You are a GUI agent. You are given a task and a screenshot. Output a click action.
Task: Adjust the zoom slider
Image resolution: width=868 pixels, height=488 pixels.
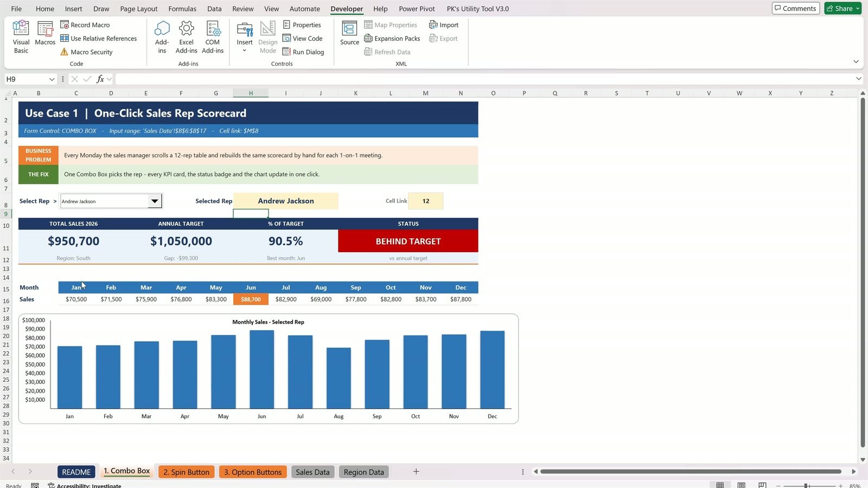[806, 486]
